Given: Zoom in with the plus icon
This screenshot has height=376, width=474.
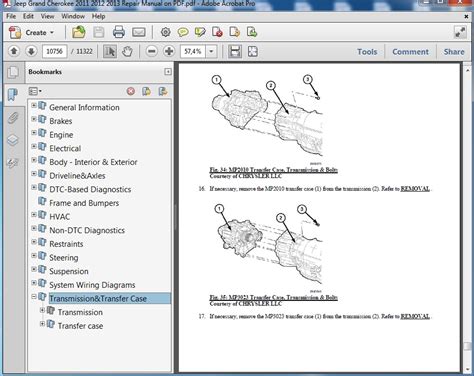Looking at the screenshot, I should pos(169,51).
